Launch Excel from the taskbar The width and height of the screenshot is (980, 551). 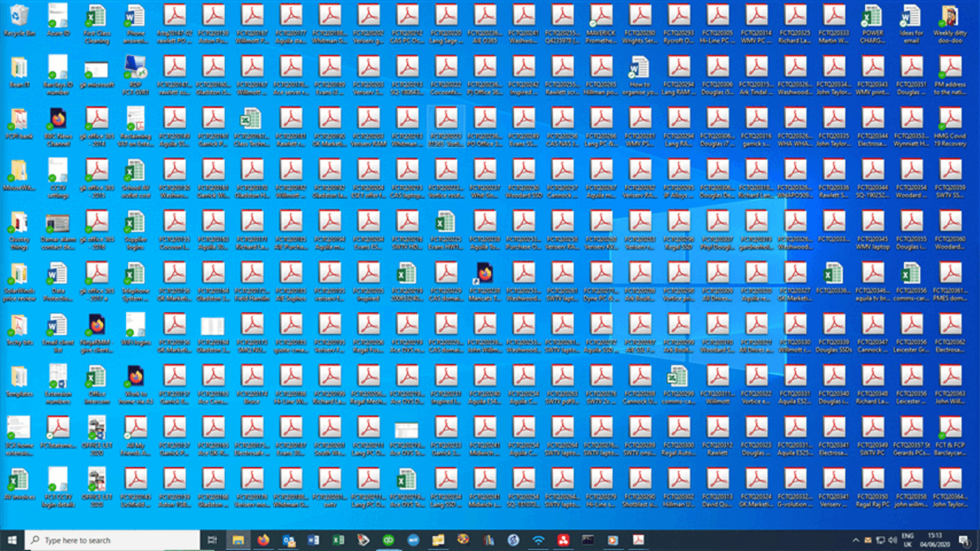(x=338, y=540)
